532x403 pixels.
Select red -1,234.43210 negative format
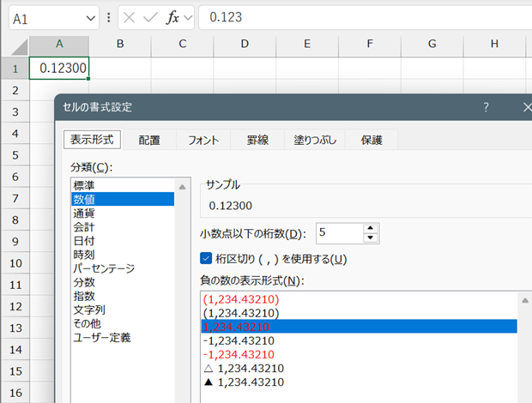click(359, 354)
